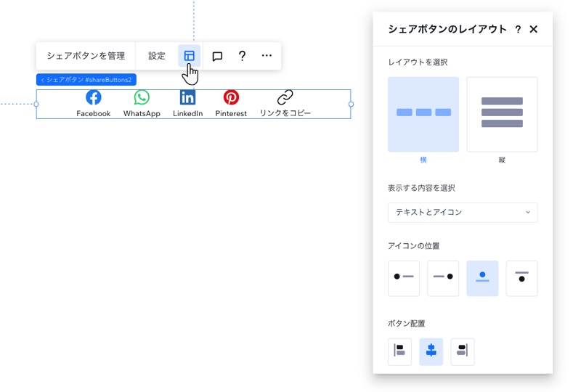581x392 pixels.
Task: Click the LinkedIn text label
Action: (x=188, y=113)
